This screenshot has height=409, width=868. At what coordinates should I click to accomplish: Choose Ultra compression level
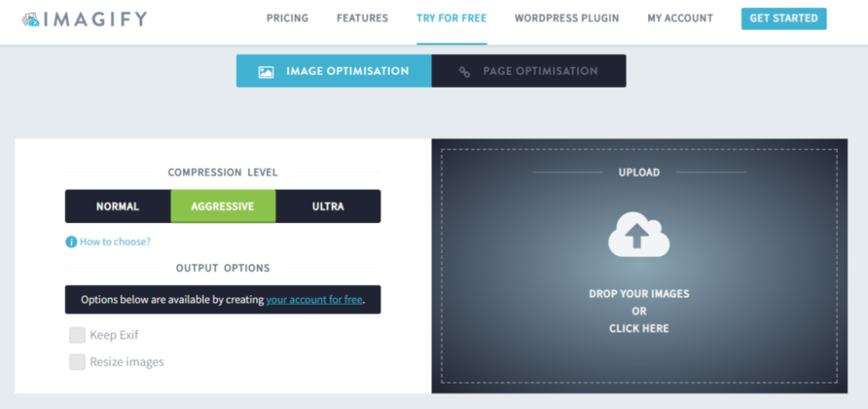328,207
